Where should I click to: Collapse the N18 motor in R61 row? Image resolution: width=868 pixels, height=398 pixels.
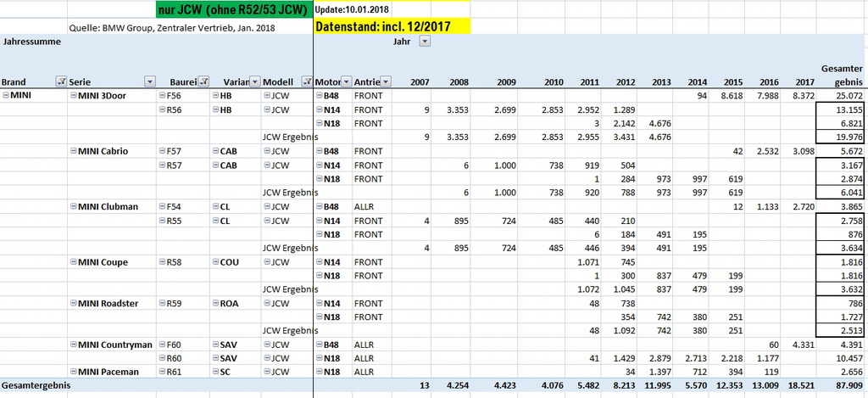tap(319, 371)
